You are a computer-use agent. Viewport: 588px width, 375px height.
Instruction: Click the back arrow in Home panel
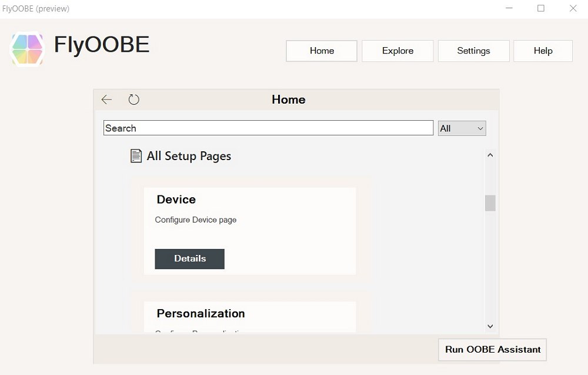106,99
